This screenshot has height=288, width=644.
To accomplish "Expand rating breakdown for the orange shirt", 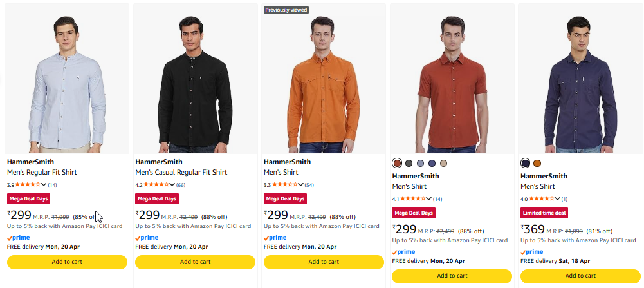I will (x=301, y=185).
